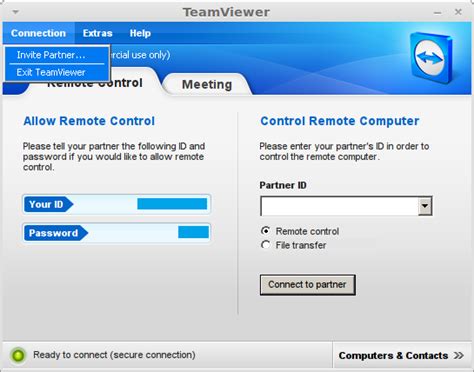This screenshot has width=474, height=372.
Task: Click the Your ID value field
Action: (172, 204)
